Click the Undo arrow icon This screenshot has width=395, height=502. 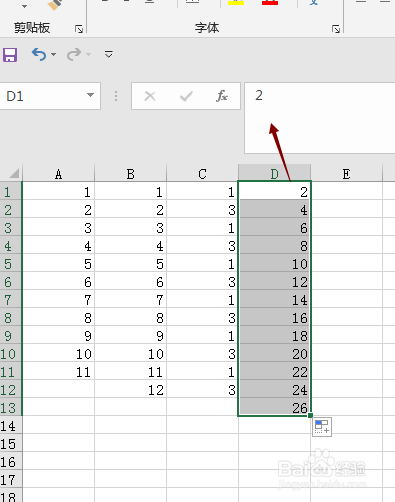pyautogui.click(x=39, y=54)
